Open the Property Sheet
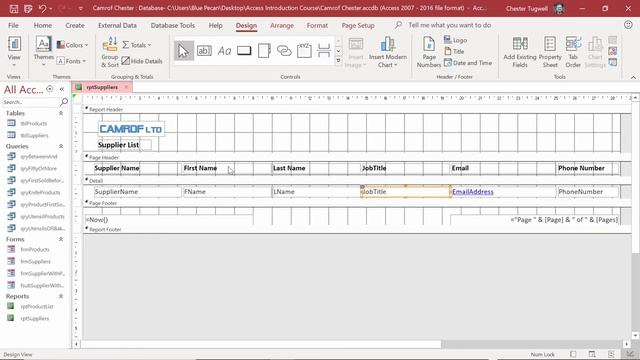 550,52
